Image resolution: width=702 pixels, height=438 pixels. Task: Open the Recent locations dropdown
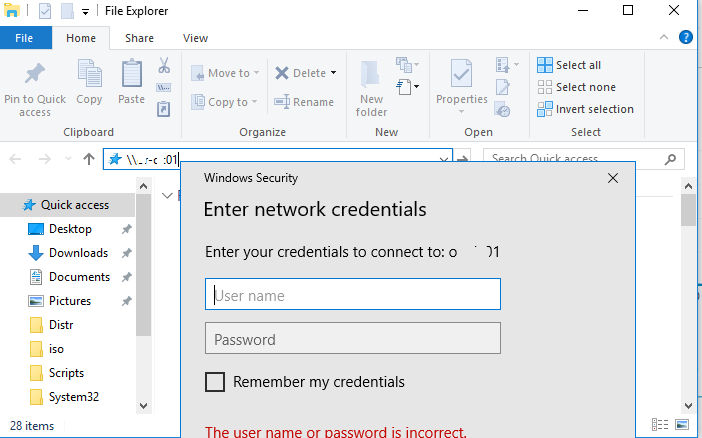(68, 159)
